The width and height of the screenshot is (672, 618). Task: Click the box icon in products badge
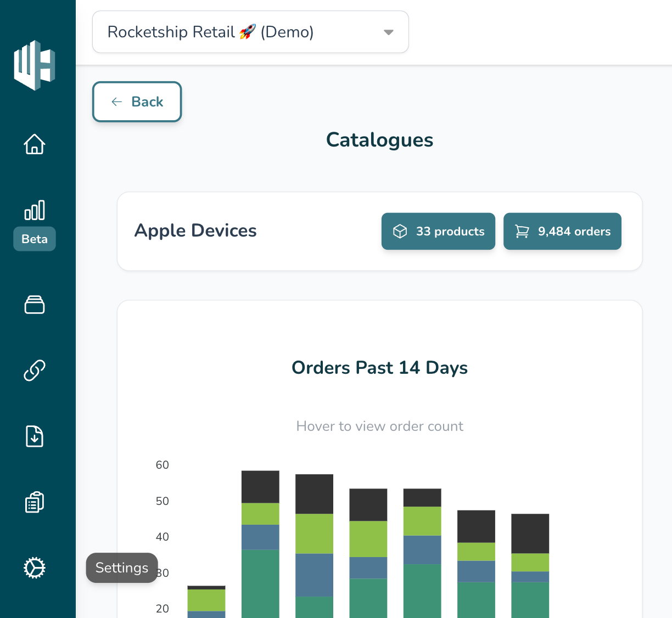click(x=400, y=231)
